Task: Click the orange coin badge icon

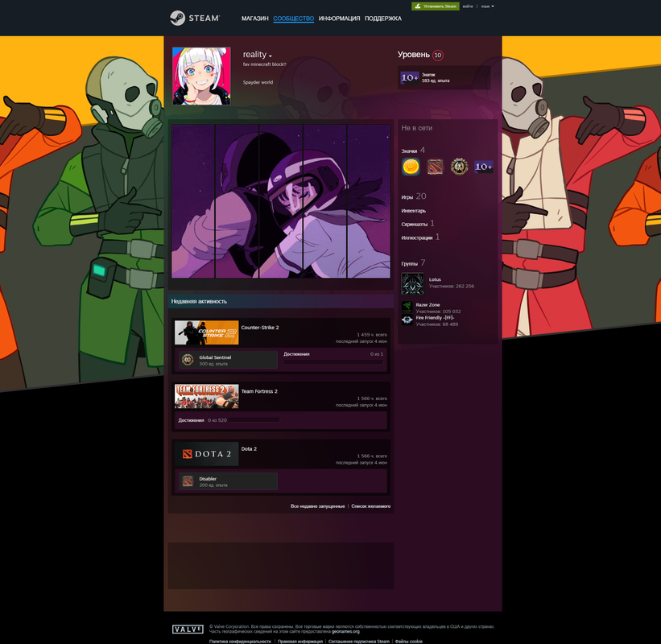Action: [x=411, y=167]
